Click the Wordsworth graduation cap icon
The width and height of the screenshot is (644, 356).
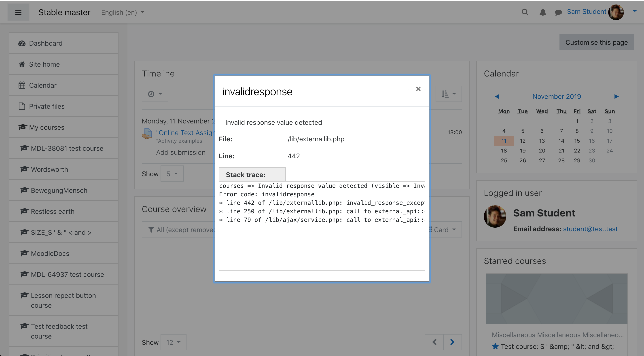pyautogui.click(x=24, y=169)
